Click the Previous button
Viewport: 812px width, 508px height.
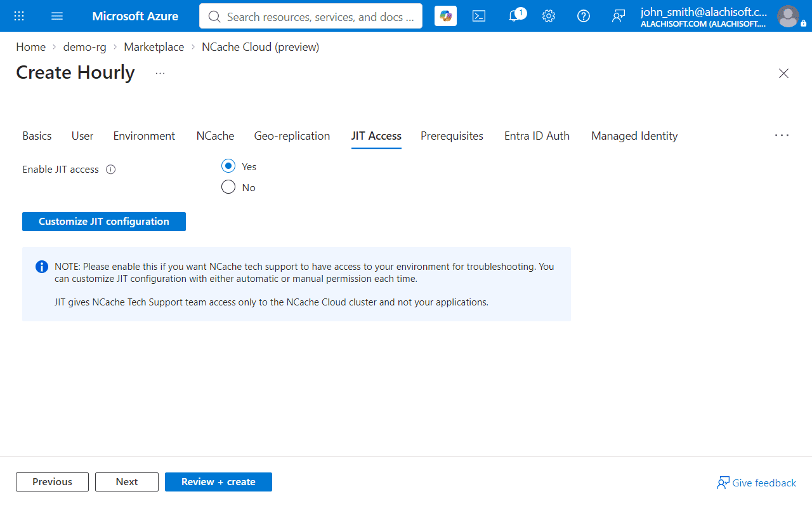52,482
